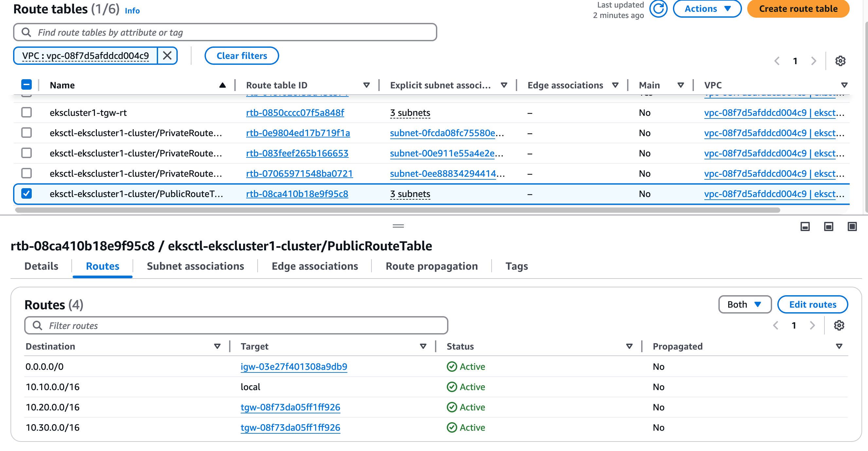Set split panel to half height
868x451 pixels.
click(828, 226)
